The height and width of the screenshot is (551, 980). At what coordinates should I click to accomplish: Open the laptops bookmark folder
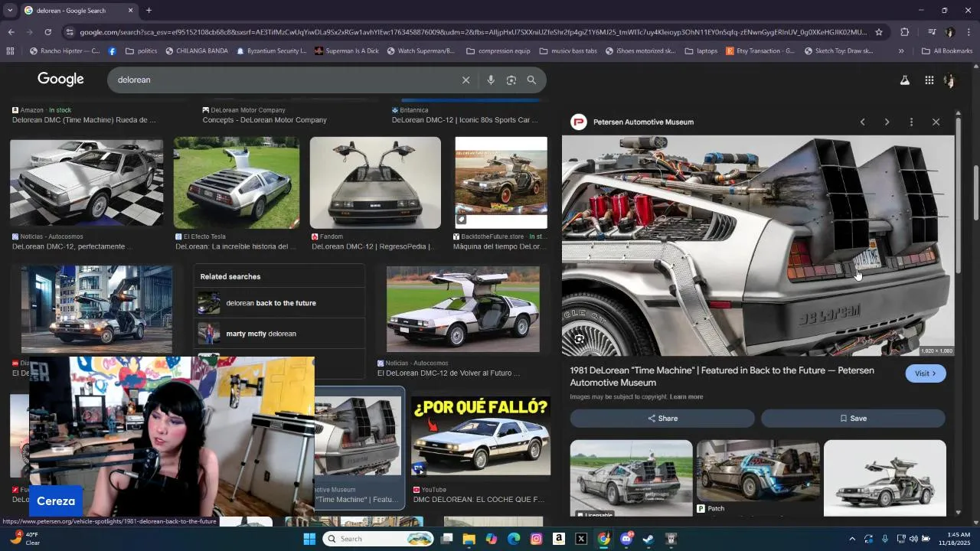[701, 51]
